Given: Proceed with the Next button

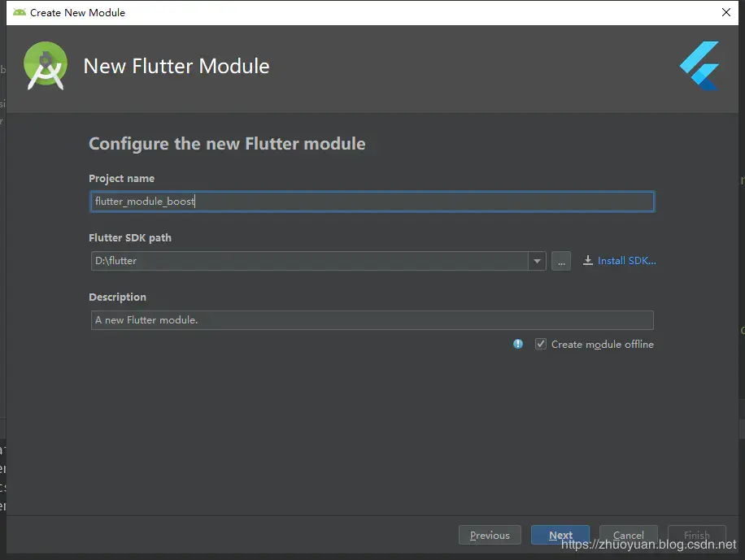Looking at the screenshot, I should tap(560, 536).
